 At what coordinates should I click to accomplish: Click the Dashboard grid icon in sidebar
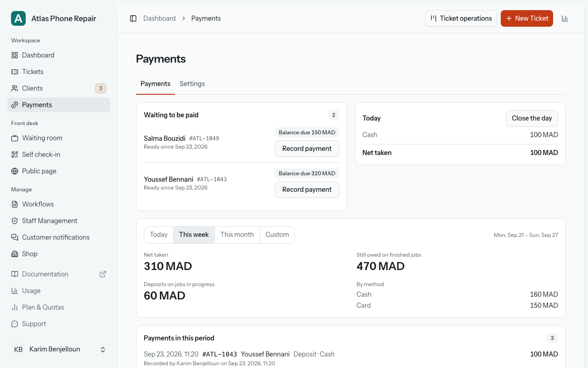15,55
